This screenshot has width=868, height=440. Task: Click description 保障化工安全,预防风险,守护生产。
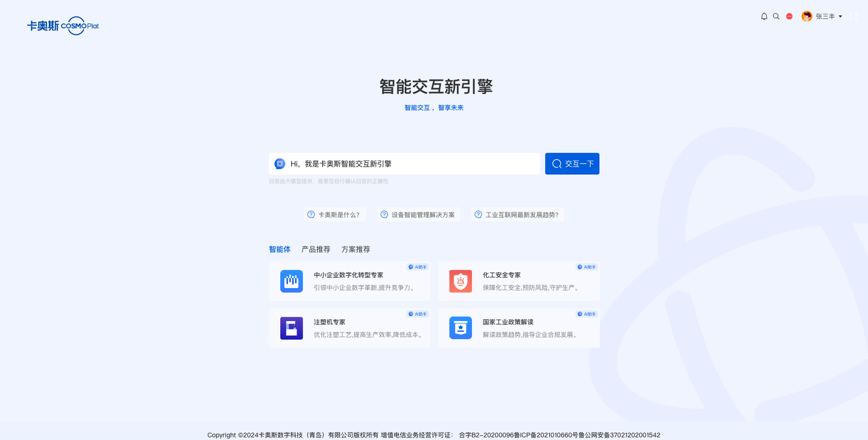coord(532,288)
